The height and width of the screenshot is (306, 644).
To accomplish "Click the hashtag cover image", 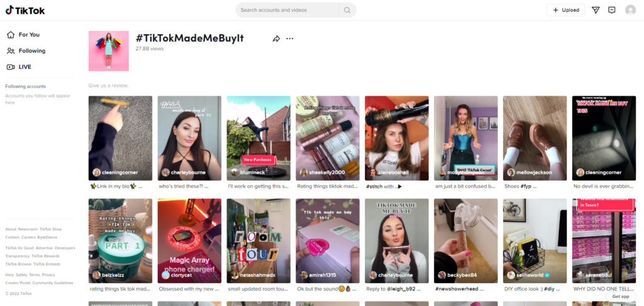I will coord(108,51).
